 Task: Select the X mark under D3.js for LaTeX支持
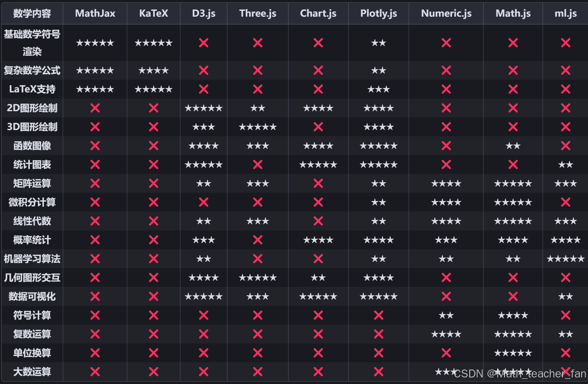click(204, 89)
